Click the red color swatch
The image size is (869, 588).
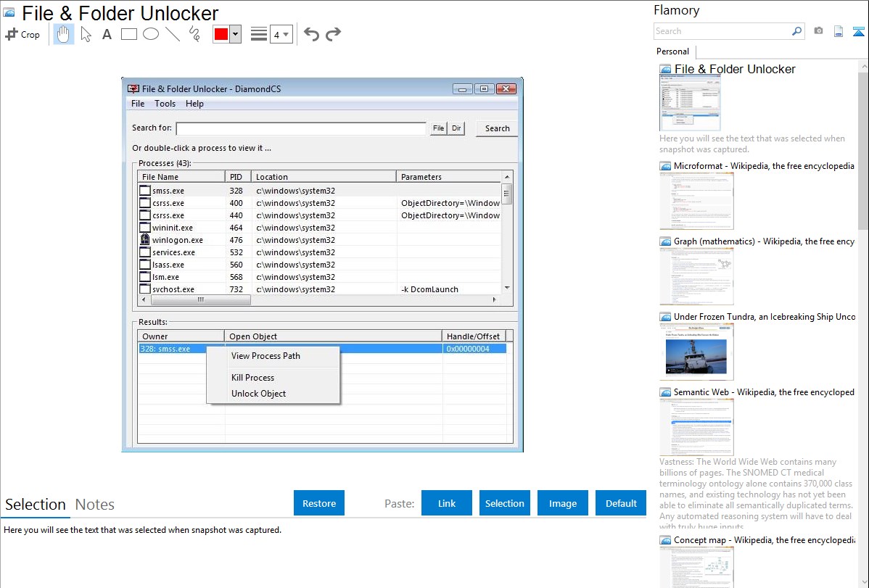[221, 34]
